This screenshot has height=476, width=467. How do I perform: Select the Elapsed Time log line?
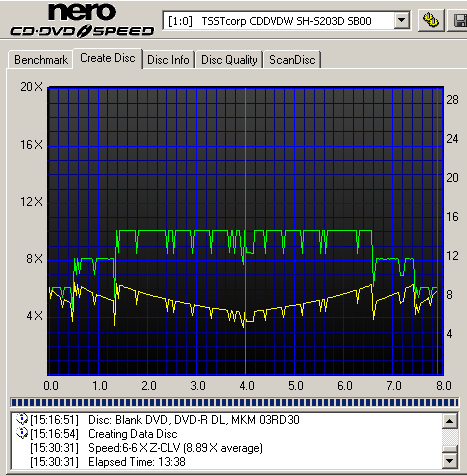108,462
